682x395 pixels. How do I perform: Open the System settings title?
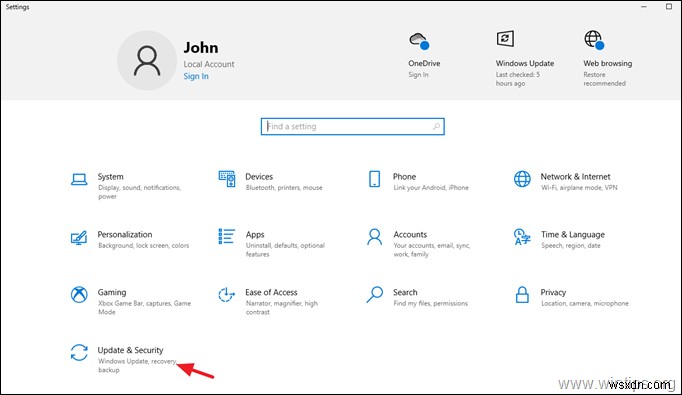coord(110,177)
